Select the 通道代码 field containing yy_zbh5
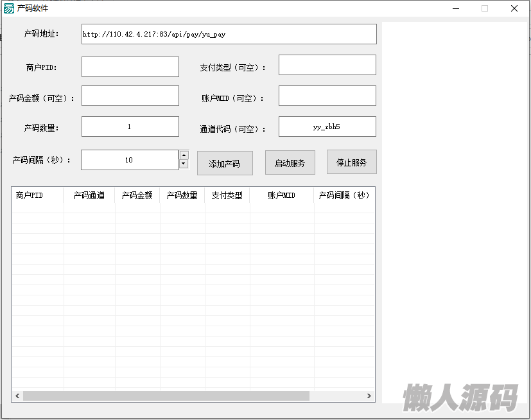This screenshot has height=420, width=531. (327, 127)
